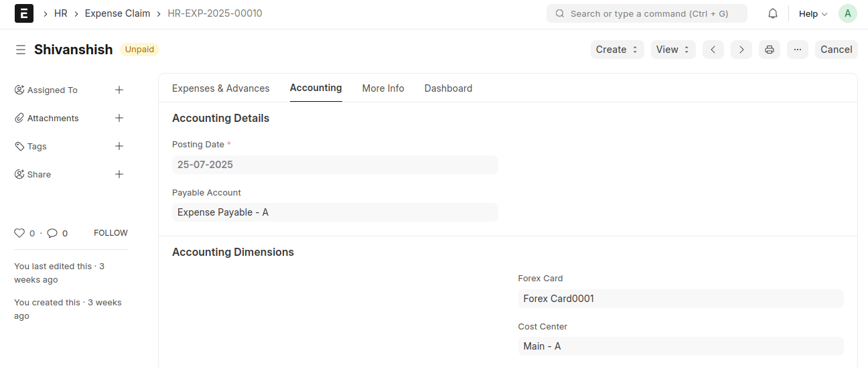868x367 pixels.
Task: Expand the View dropdown
Action: click(672, 50)
